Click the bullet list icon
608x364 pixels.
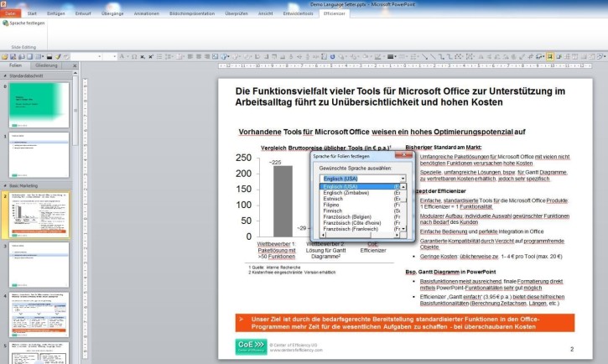click(159, 56)
